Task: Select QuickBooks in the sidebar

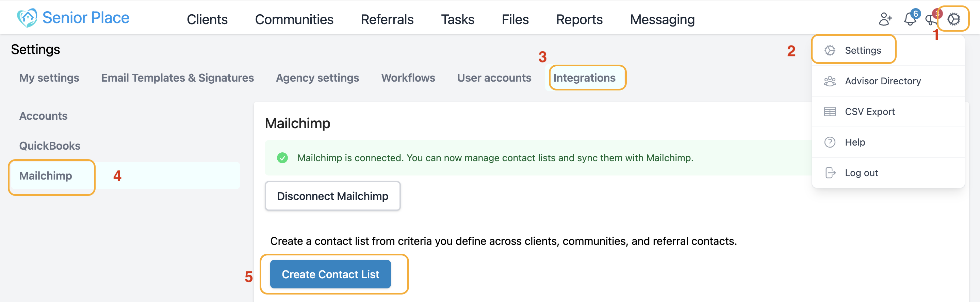Action: click(50, 146)
